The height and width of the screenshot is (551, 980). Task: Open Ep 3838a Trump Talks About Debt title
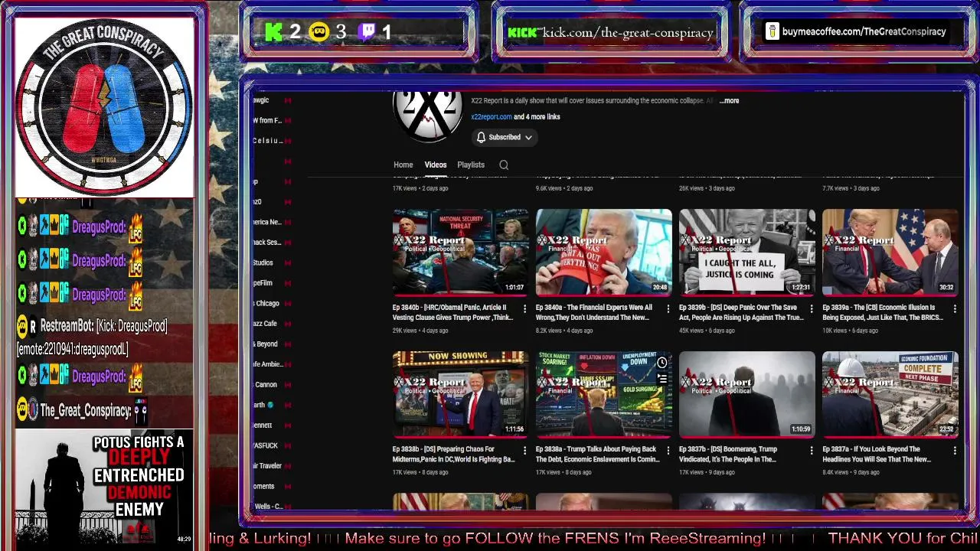pos(598,455)
